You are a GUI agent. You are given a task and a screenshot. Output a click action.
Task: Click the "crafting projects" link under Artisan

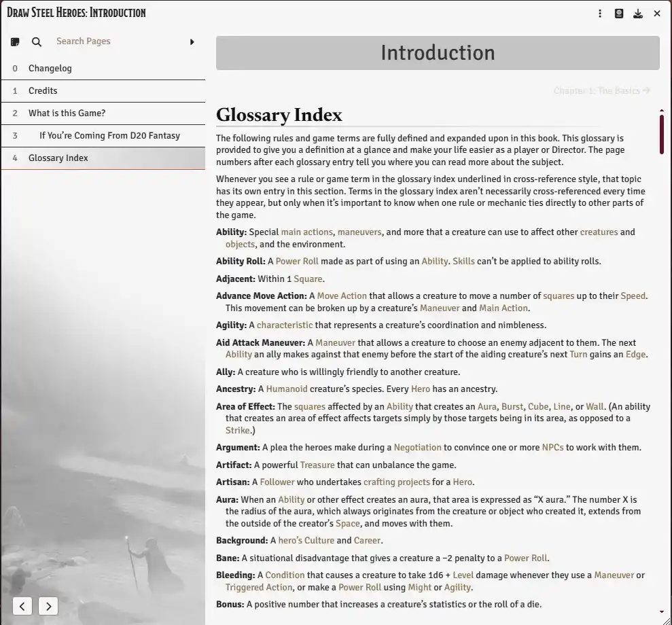tap(396, 482)
